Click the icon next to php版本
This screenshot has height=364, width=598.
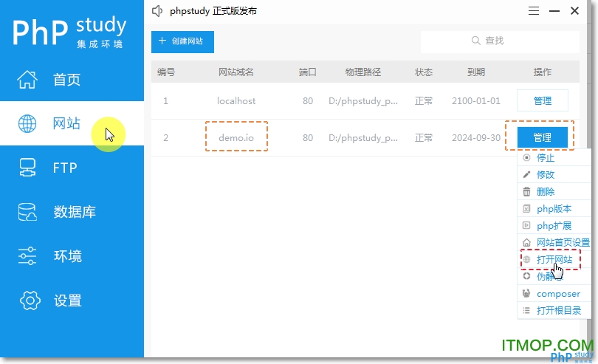pyautogui.click(x=526, y=209)
